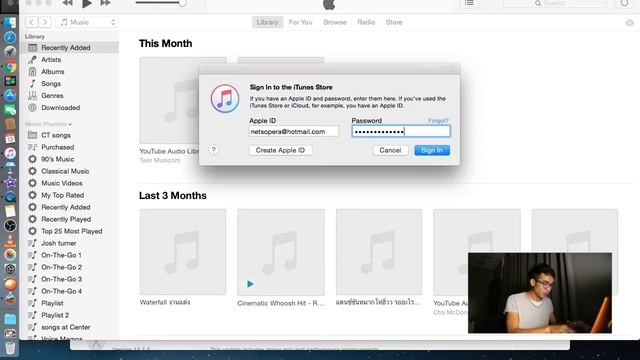Switch to the Browse tab
This screenshot has height=360, width=640.
(335, 22)
